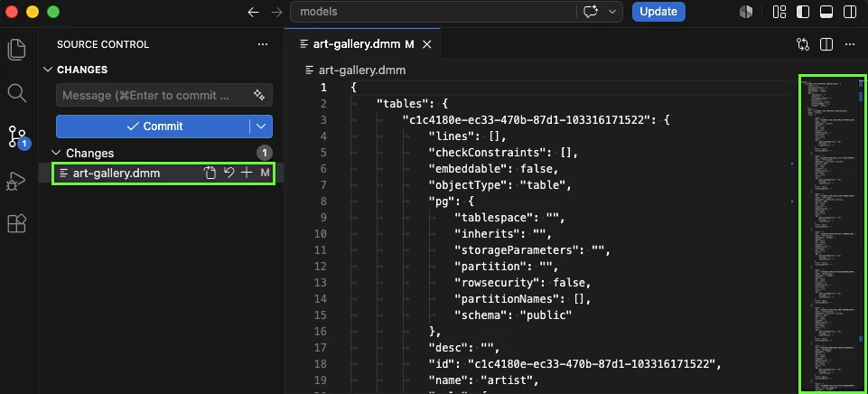Generate commit message with sparkle icon

click(259, 95)
